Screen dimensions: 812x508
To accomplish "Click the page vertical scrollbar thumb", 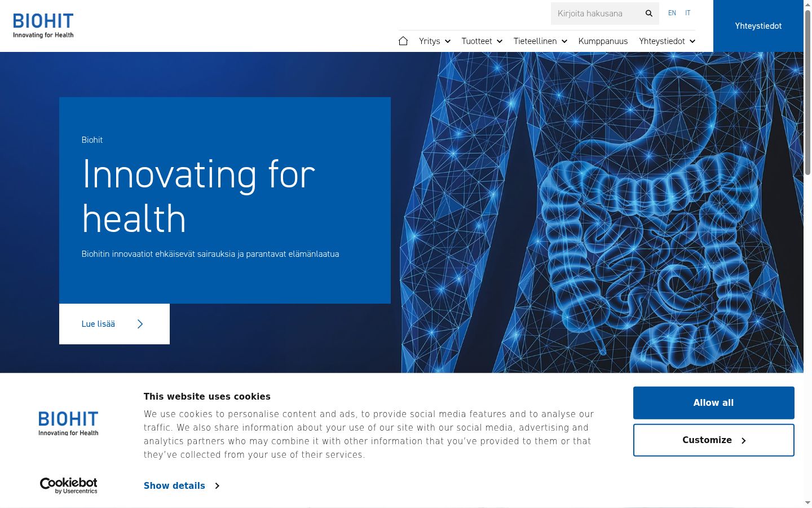I will pos(807,93).
